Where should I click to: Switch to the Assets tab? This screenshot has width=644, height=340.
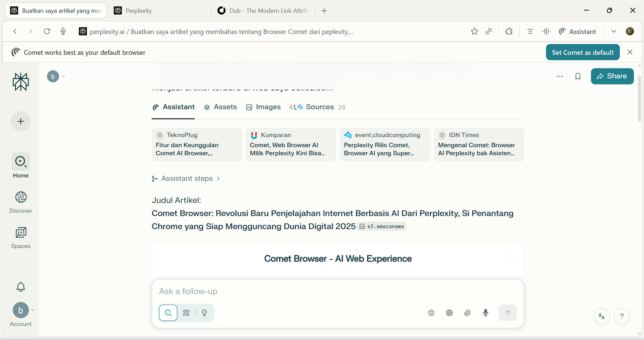pos(220,107)
